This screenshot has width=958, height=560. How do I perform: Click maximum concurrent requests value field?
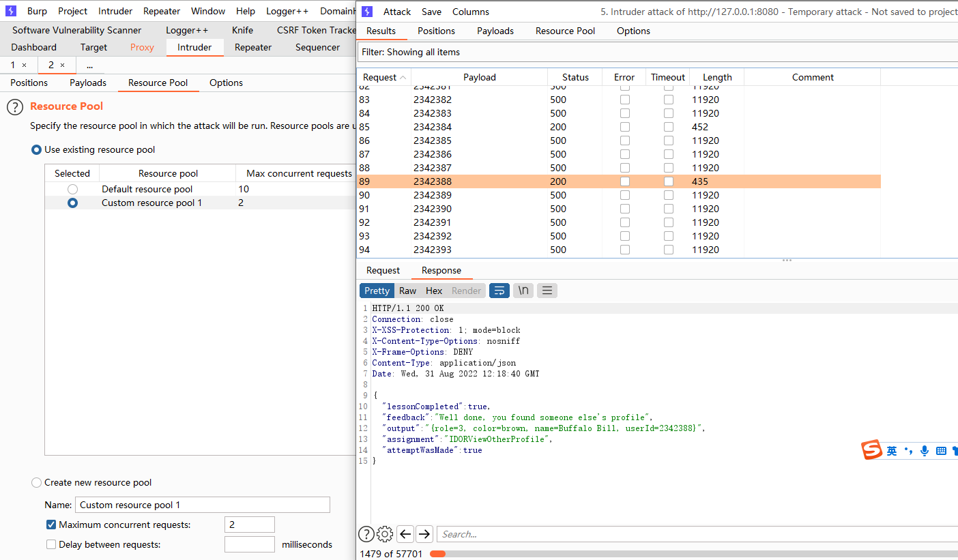250,525
